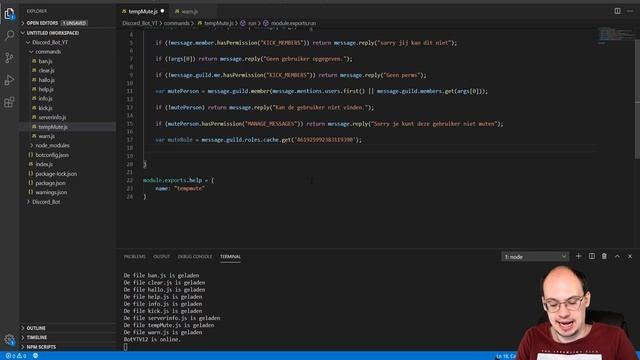Screen dimensions: 640x360
Task: Open the Run and Debug view
Action: coord(9,80)
